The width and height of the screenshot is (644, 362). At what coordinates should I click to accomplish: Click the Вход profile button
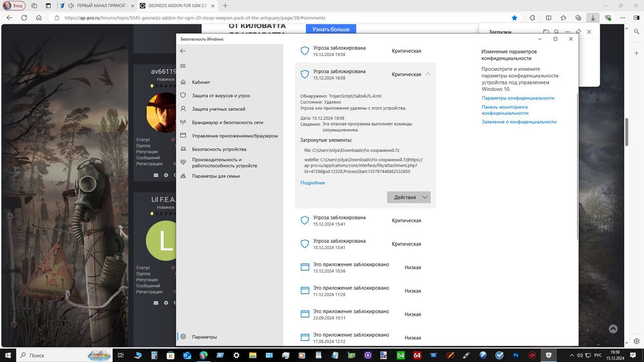click(14, 6)
